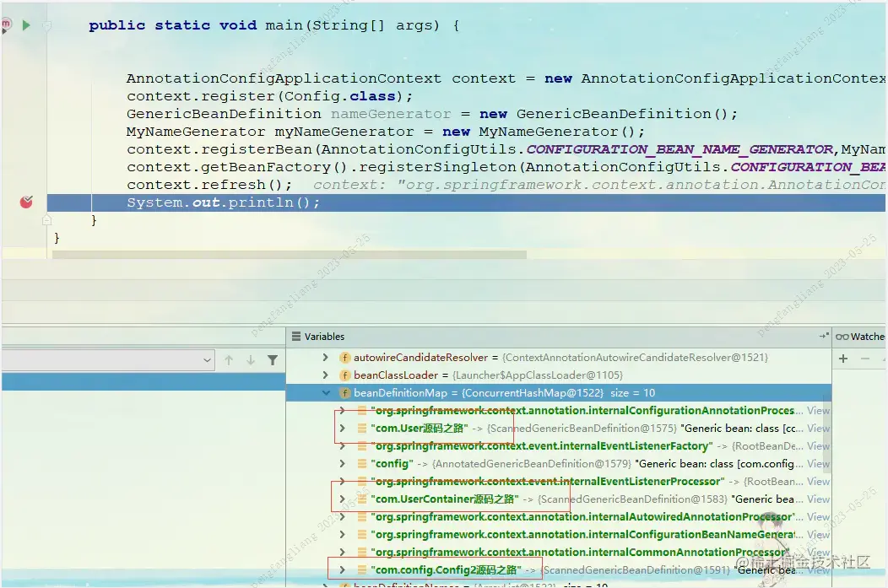Viewport: 888px width, 588px height.
Task: Click View link on the "config" row
Action: (x=818, y=463)
